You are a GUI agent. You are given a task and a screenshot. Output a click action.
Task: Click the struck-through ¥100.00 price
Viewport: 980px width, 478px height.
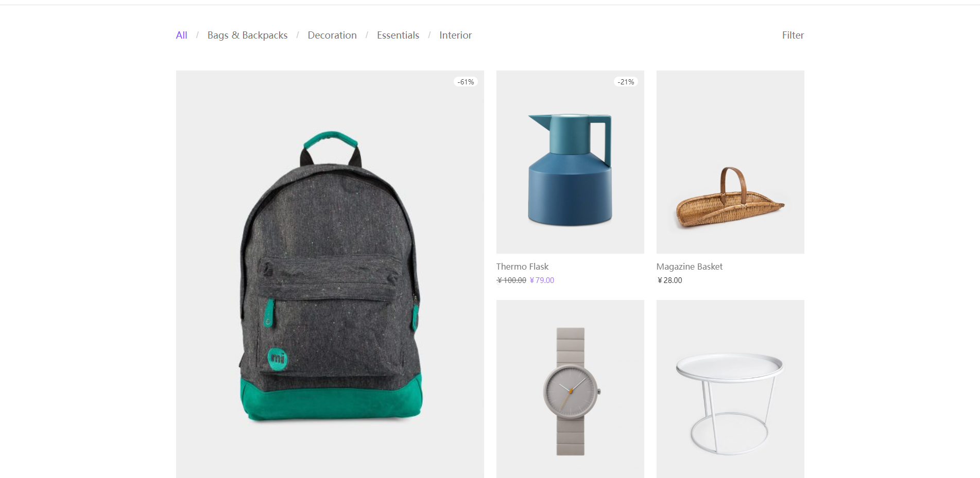pyautogui.click(x=511, y=280)
